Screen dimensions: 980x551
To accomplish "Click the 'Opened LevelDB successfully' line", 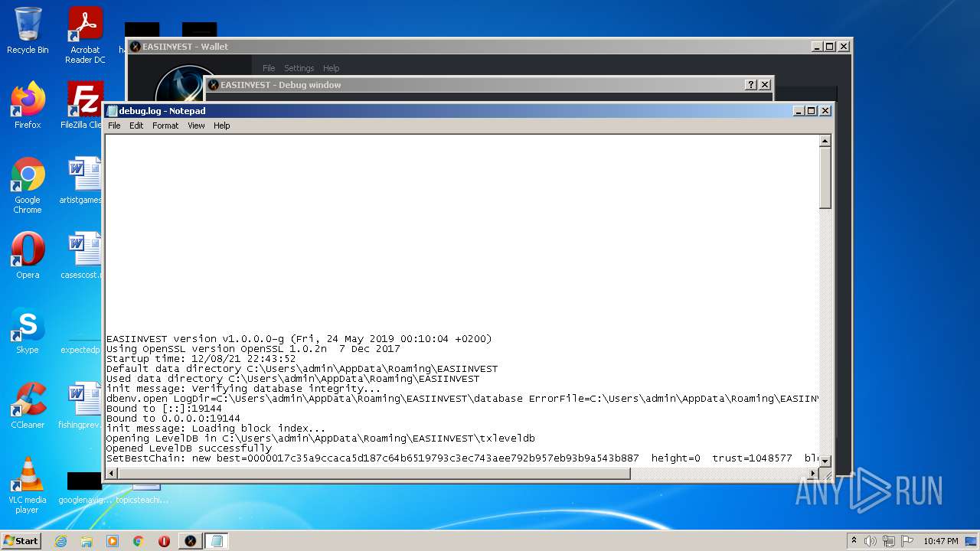I will pos(188,448).
